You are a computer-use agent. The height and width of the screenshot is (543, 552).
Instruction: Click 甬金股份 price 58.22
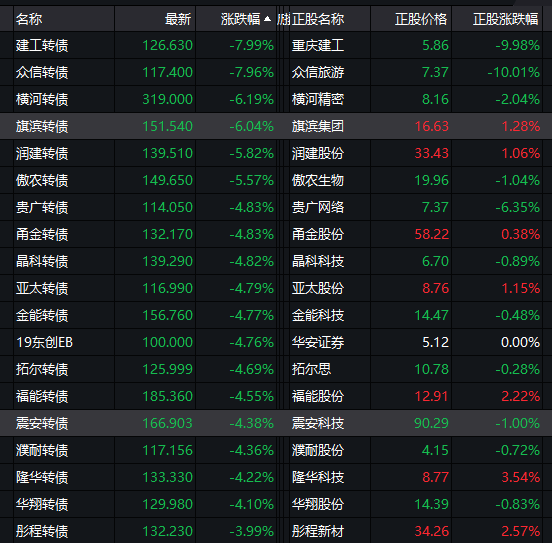[x=432, y=234]
